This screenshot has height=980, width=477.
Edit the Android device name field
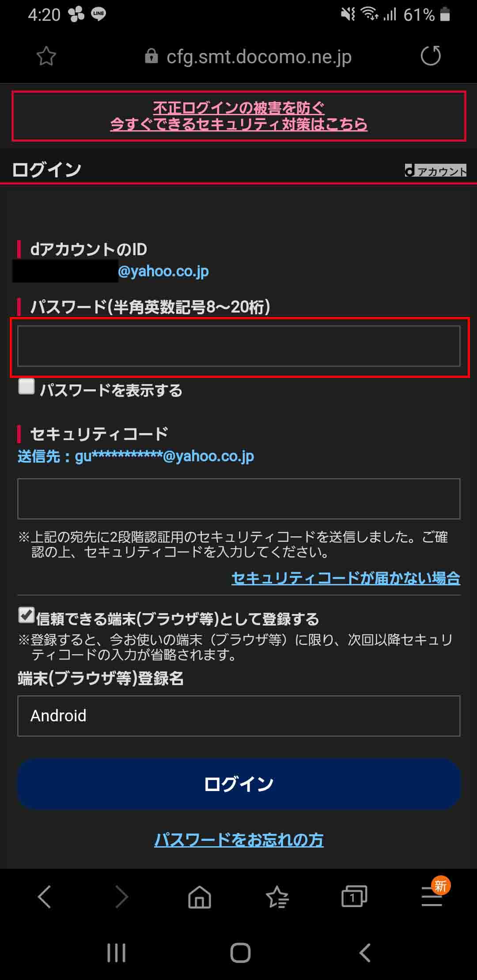pos(239,716)
